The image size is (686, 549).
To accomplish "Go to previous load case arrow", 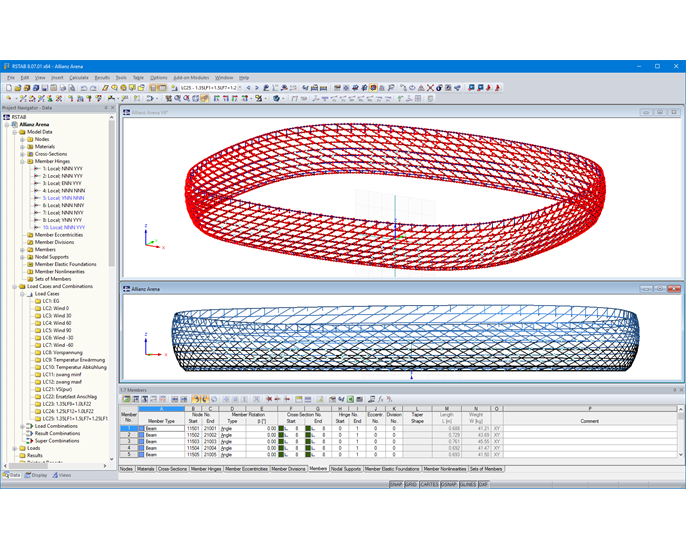I will click(248, 88).
